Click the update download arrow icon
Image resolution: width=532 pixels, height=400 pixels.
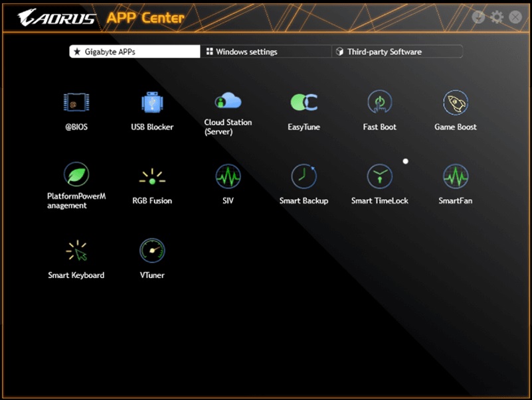tap(478, 17)
